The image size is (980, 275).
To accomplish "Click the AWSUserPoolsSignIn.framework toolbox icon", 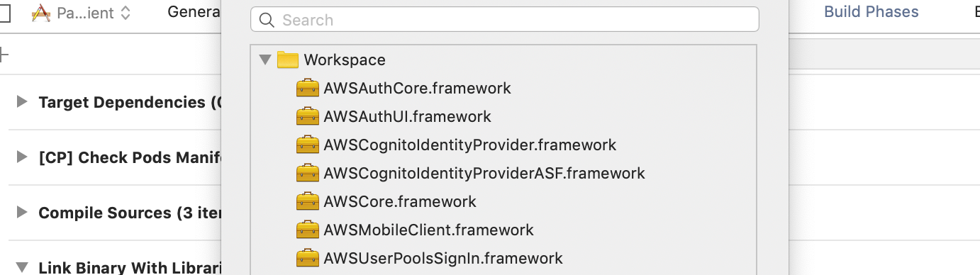I will [x=307, y=259].
